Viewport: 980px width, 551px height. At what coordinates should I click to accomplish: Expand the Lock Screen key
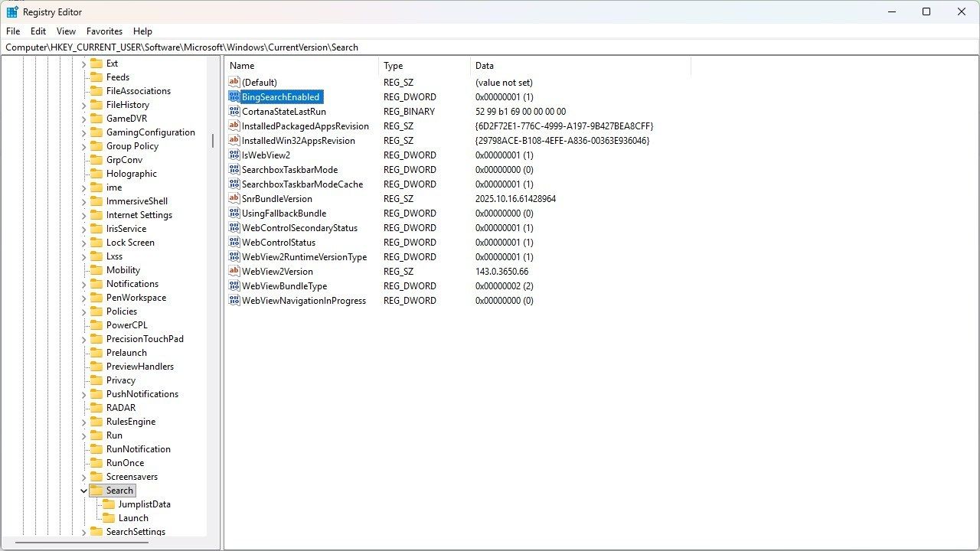click(x=83, y=243)
